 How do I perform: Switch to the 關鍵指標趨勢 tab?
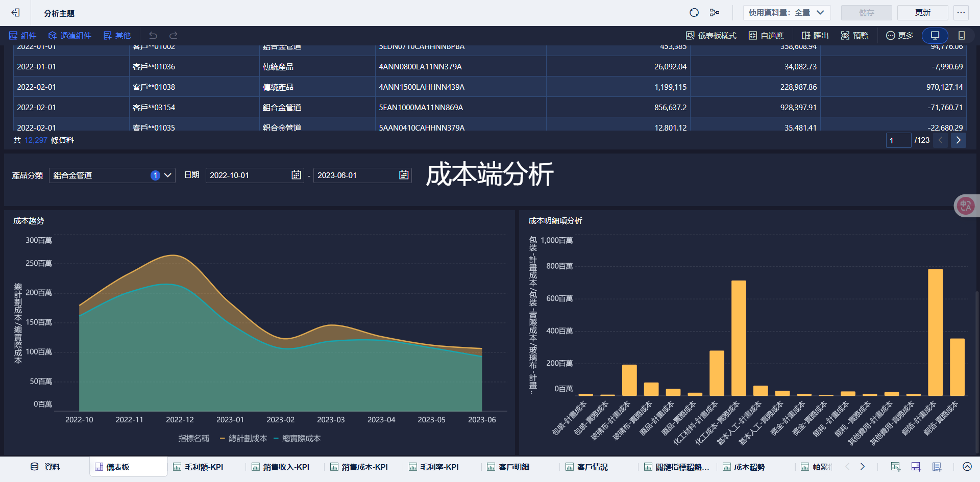pos(676,467)
